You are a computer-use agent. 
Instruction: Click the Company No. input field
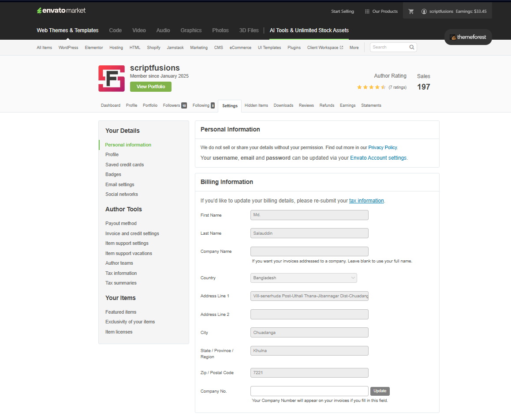click(309, 391)
